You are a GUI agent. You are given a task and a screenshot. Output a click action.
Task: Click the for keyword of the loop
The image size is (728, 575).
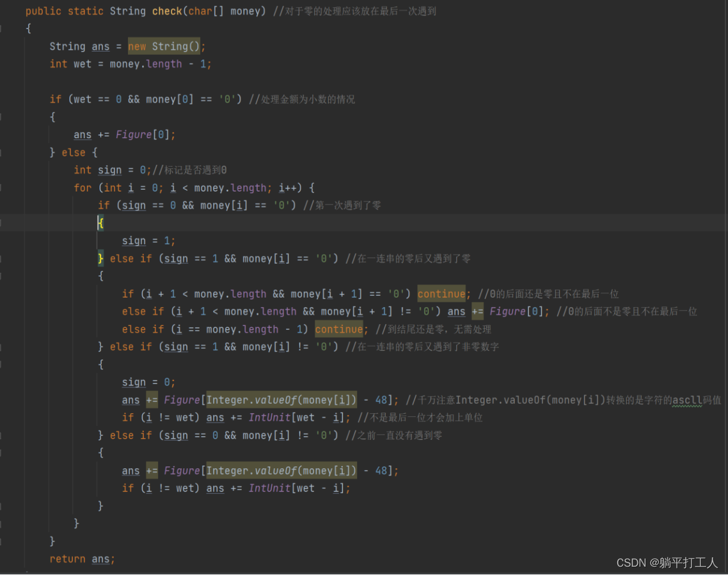pyautogui.click(x=83, y=188)
